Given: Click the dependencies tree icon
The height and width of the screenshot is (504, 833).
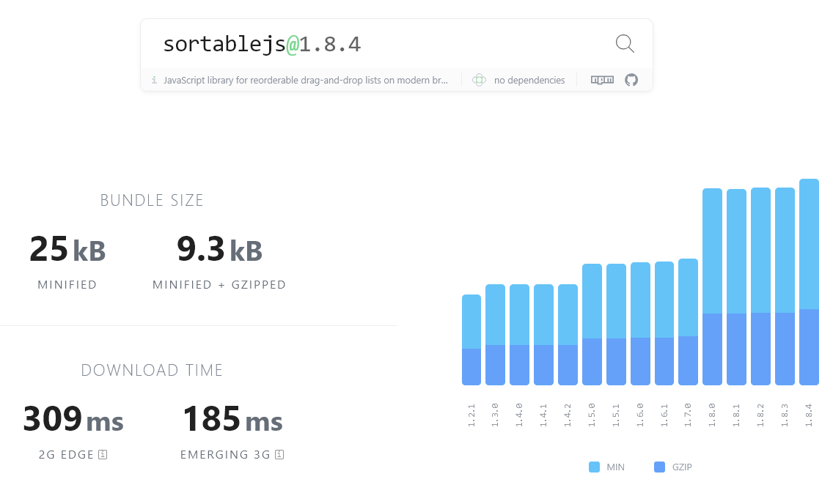Looking at the screenshot, I should point(479,80).
